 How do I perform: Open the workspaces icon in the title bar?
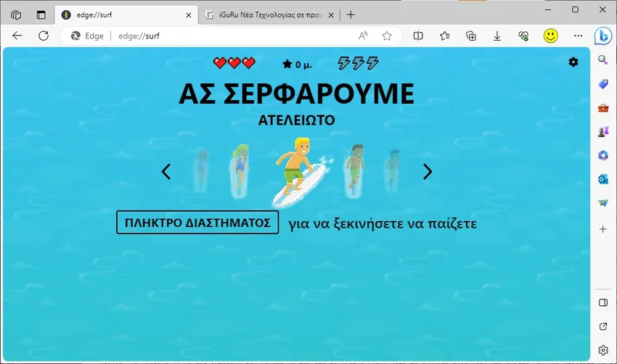(x=16, y=15)
